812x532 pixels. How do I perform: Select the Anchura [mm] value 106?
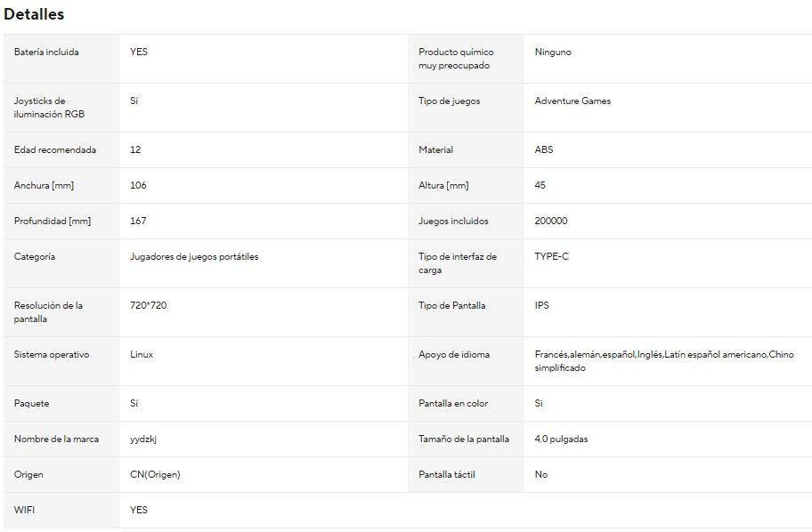click(x=138, y=185)
